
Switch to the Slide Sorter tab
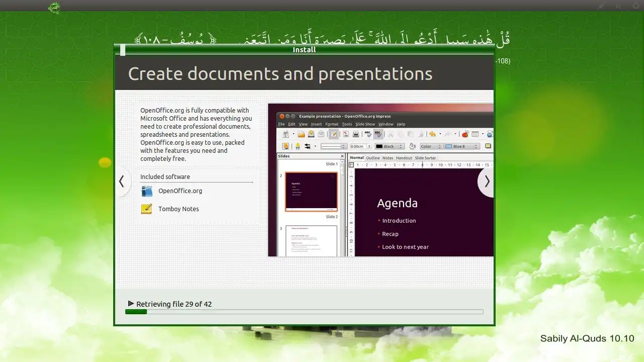[x=425, y=158]
